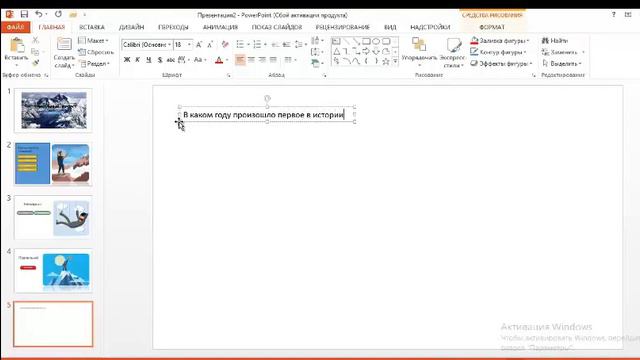
Task: Switch to the ВСТАВКА tab
Action: click(92, 27)
